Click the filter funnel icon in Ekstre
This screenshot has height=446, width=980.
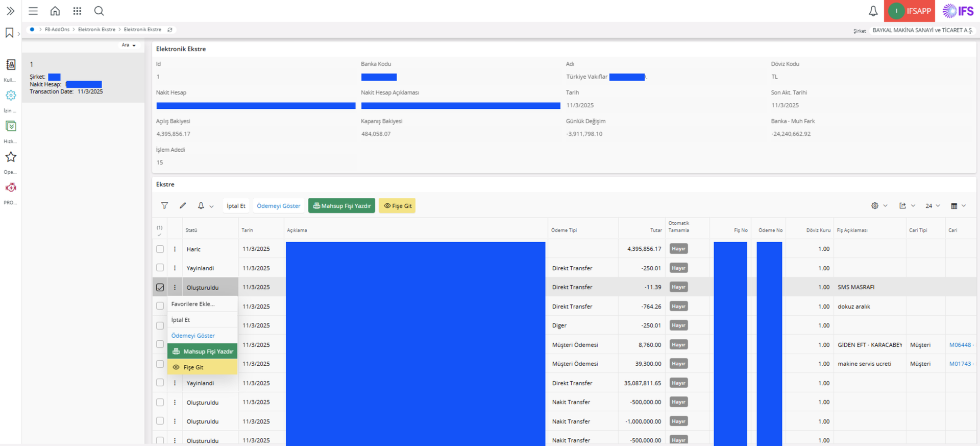click(x=164, y=205)
